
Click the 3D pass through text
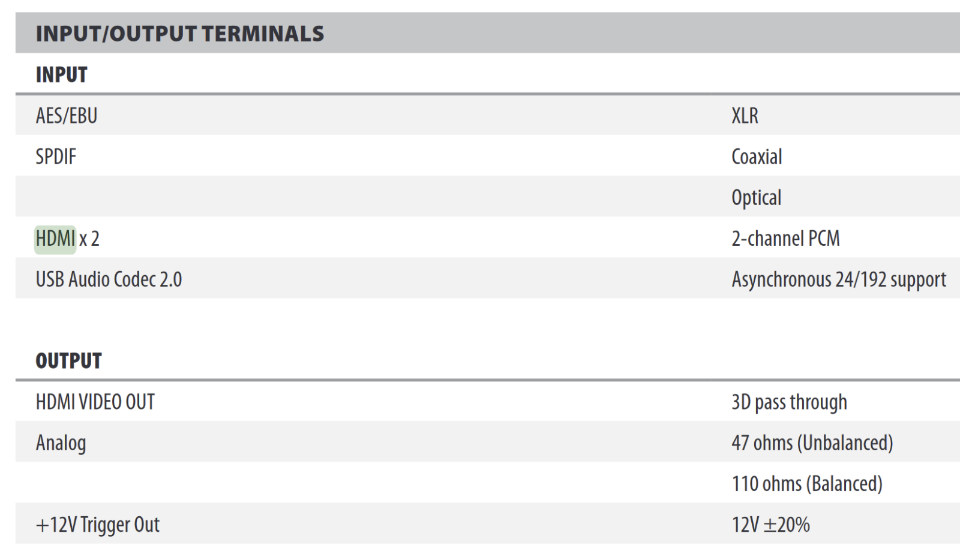(x=789, y=402)
